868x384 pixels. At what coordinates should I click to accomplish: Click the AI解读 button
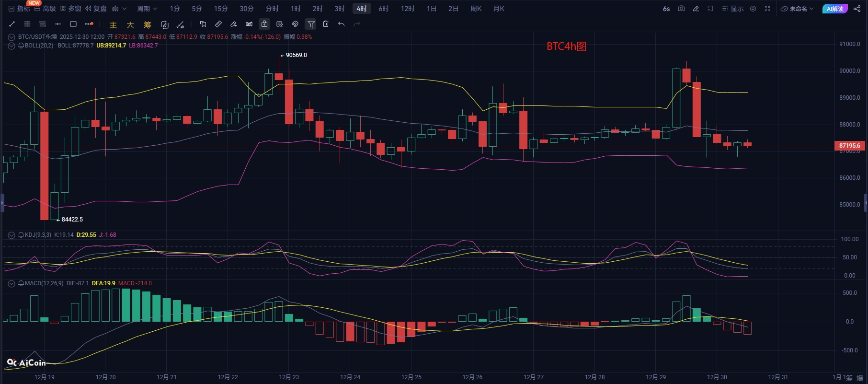(835, 9)
